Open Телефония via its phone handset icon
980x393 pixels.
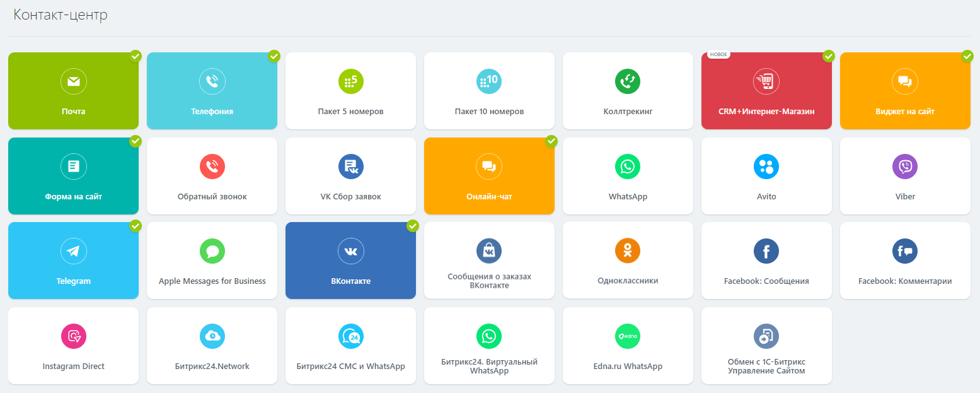tap(212, 81)
